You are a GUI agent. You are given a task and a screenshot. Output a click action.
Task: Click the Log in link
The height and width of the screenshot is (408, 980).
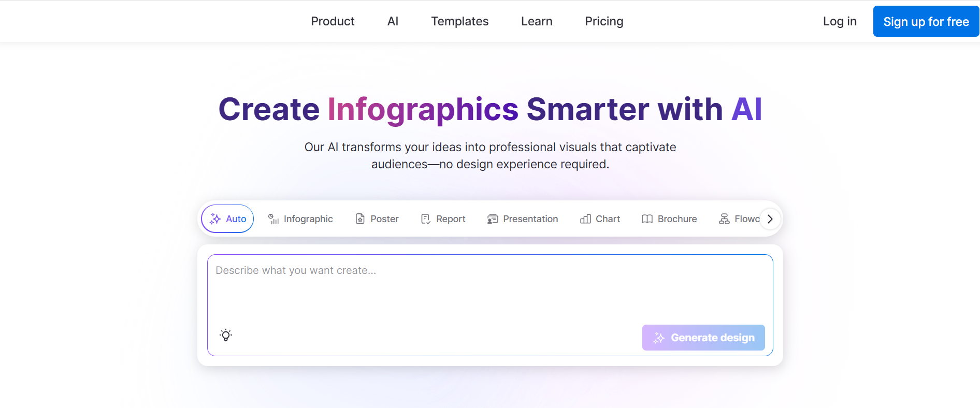click(840, 21)
